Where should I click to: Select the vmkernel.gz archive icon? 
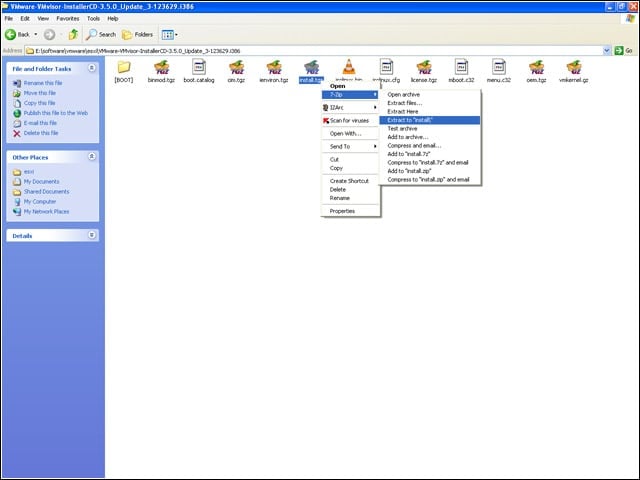click(x=574, y=67)
